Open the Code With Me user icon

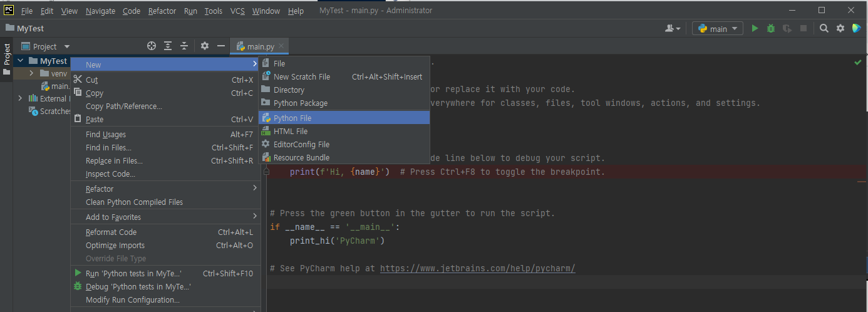(673, 28)
